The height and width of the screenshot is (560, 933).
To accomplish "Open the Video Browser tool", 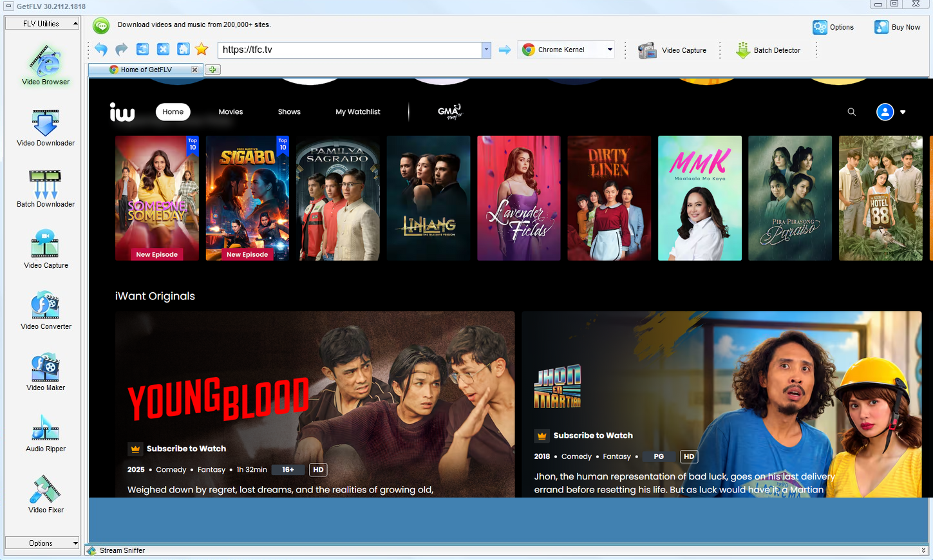I will tap(46, 64).
